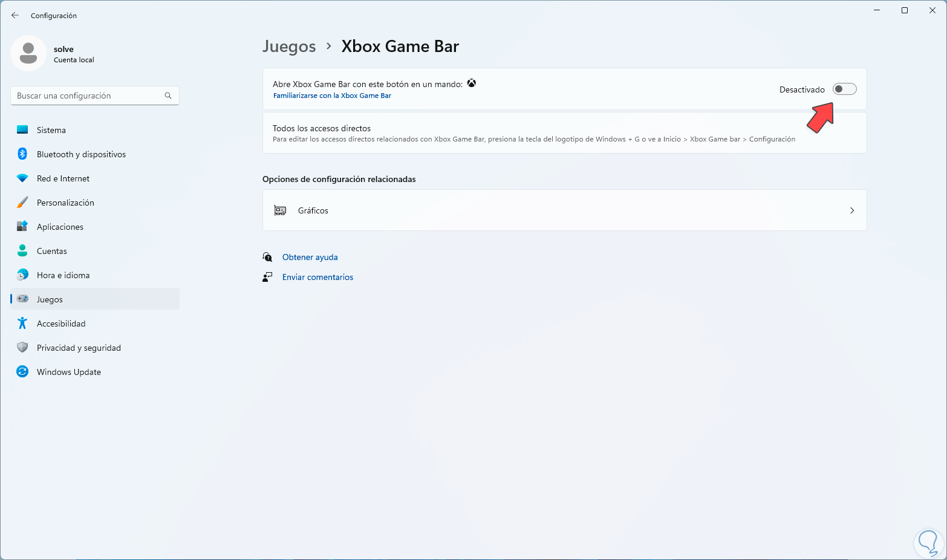The height and width of the screenshot is (560, 947).
Task: Open the Gráficos related settings row
Action: click(565, 210)
